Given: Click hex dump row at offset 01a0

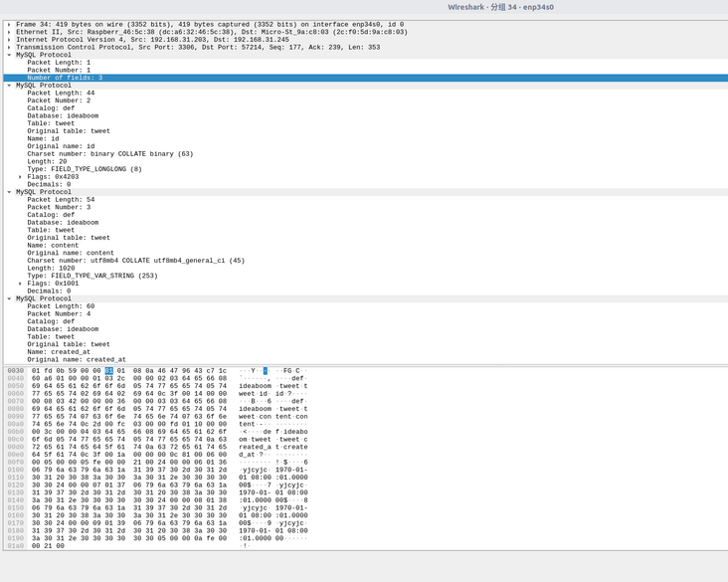Looking at the screenshot, I should tap(50, 545).
